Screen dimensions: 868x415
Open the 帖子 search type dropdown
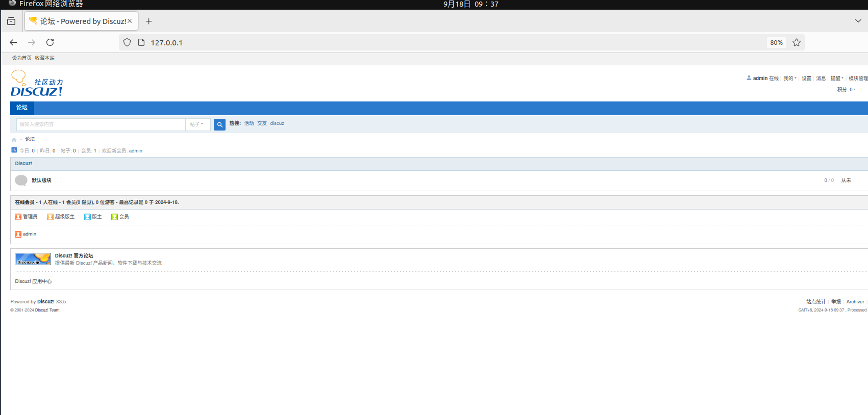(x=197, y=124)
